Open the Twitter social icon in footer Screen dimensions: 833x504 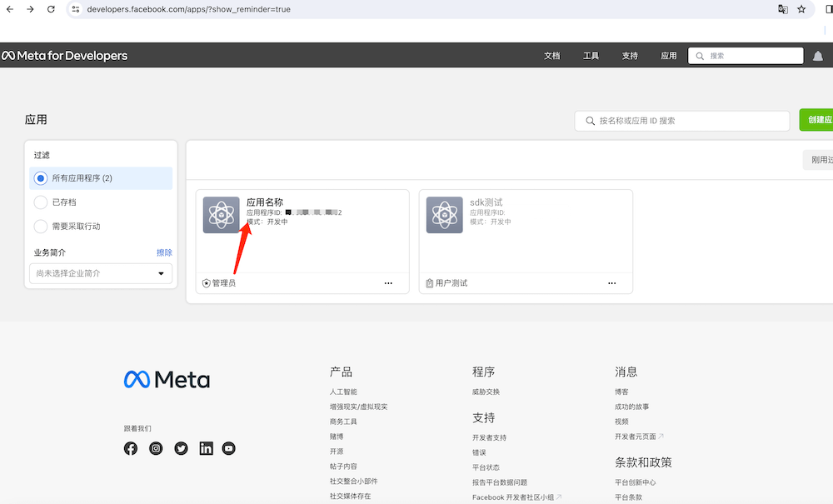pos(181,448)
